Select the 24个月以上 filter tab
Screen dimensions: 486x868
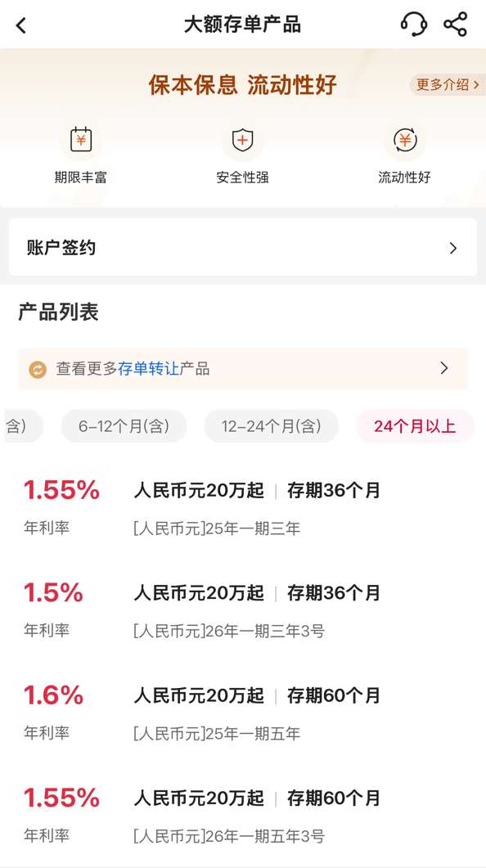(x=415, y=426)
